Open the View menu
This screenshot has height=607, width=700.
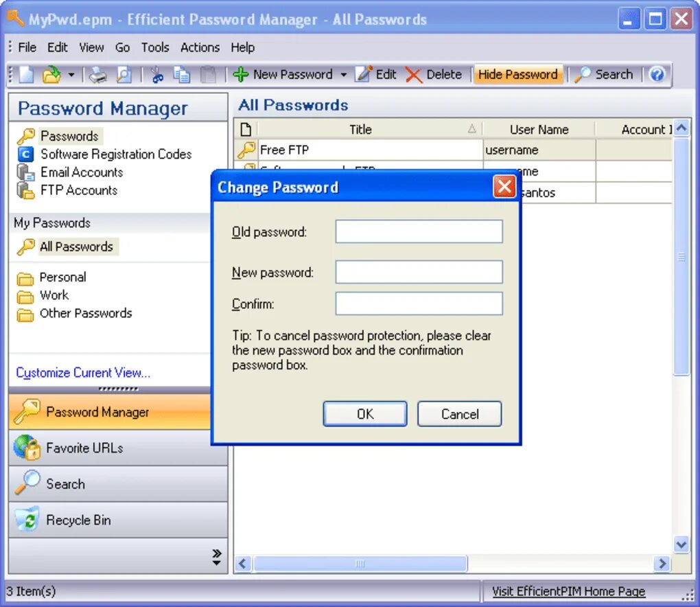(91, 47)
